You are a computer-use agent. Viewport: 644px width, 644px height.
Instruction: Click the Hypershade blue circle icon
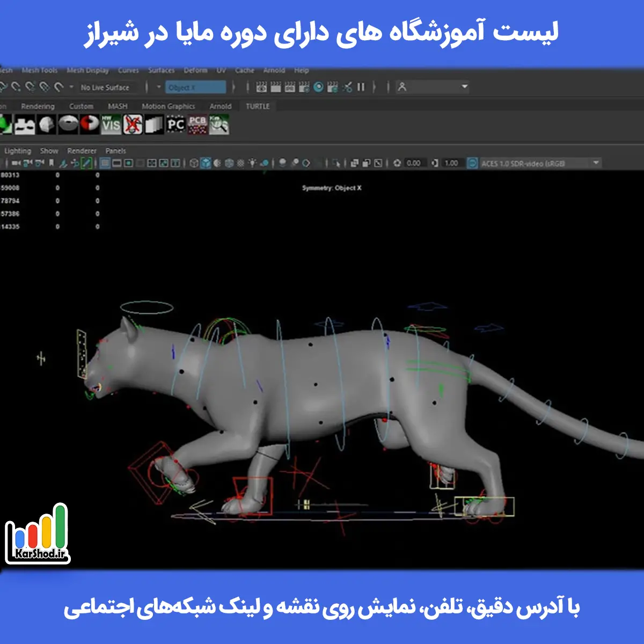pyautogui.click(x=319, y=87)
